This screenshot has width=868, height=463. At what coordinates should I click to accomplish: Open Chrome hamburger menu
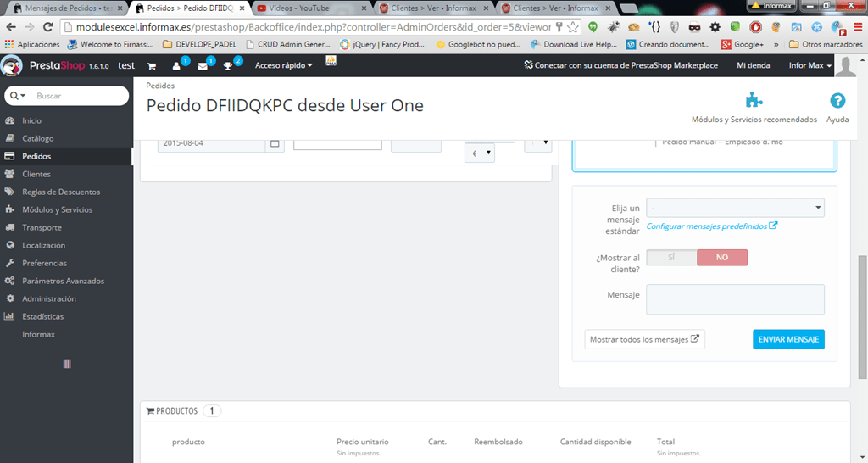857,26
